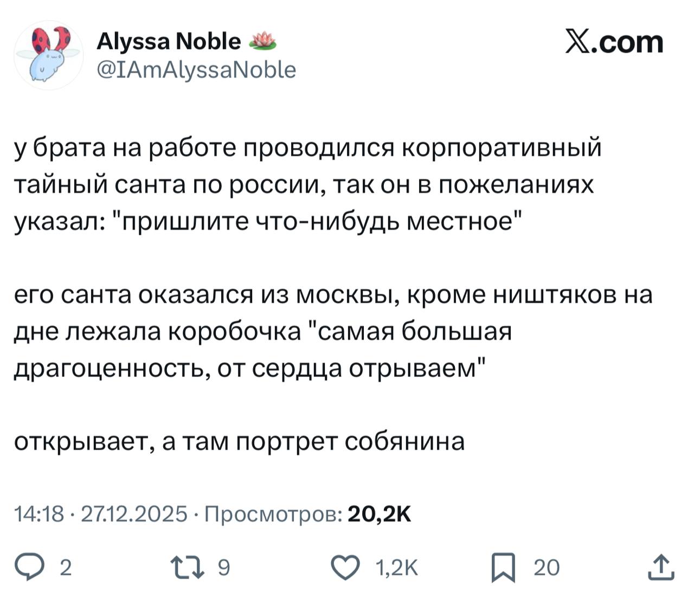Click the Alyssa Noble display name
The image size is (694, 616).
pos(168,41)
